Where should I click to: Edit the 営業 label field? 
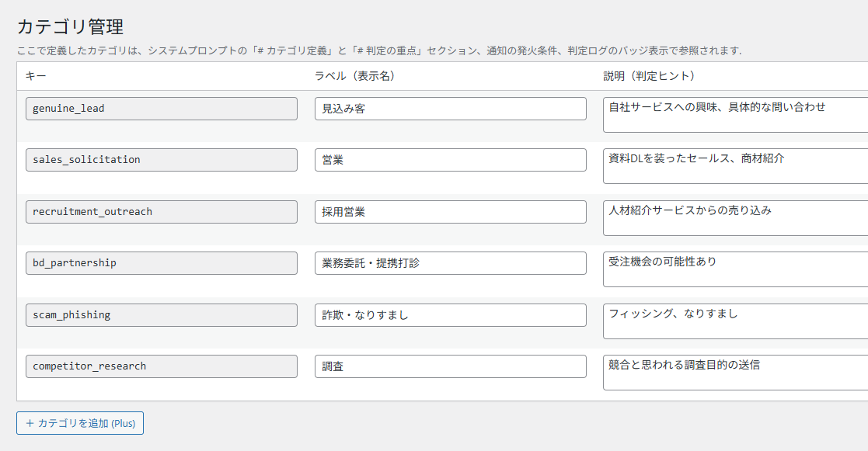pos(451,160)
